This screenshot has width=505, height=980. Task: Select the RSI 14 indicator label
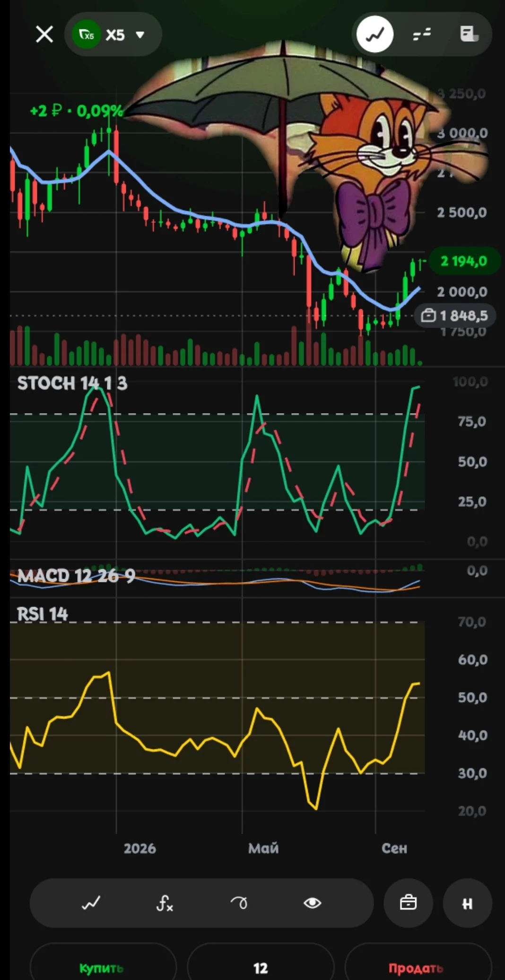coord(43,614)
